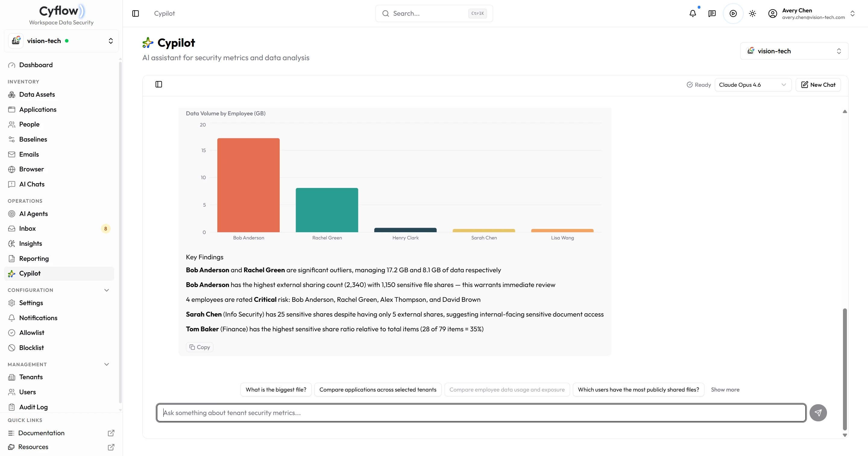Click the Insights brain icon
Image resolution: width=868 pixels, height=456 pixels.
point(12,243)
